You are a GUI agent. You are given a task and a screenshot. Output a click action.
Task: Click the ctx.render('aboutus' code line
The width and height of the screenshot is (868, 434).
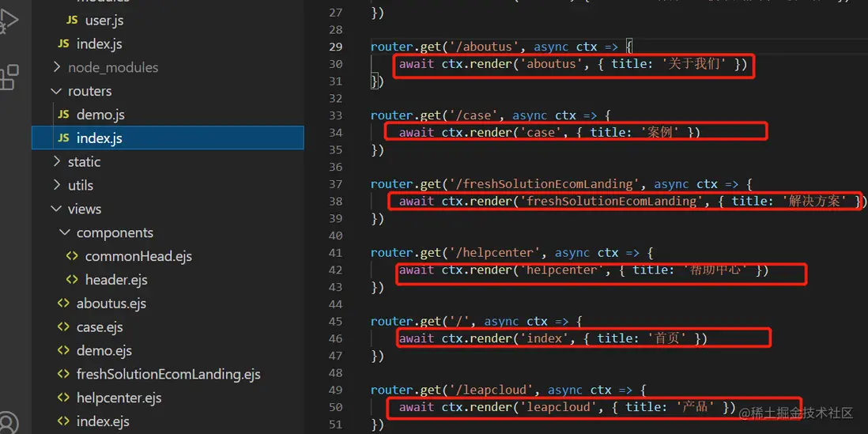click(x=573, y=64)
